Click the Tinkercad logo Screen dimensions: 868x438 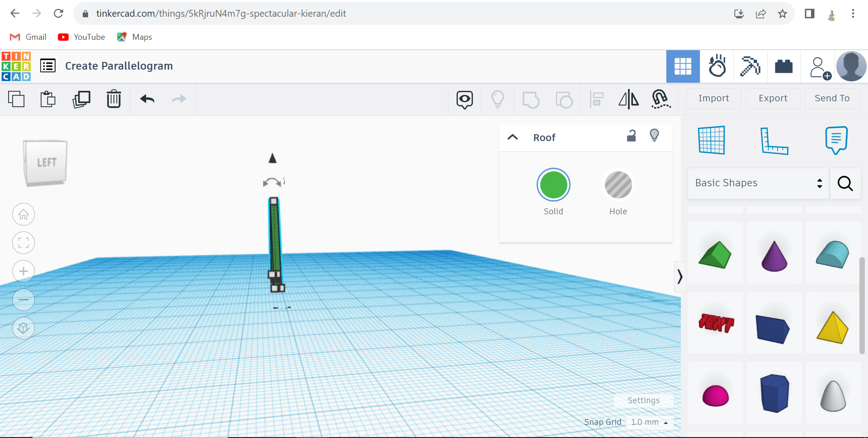pyautogui.click(x=16, y=66)
